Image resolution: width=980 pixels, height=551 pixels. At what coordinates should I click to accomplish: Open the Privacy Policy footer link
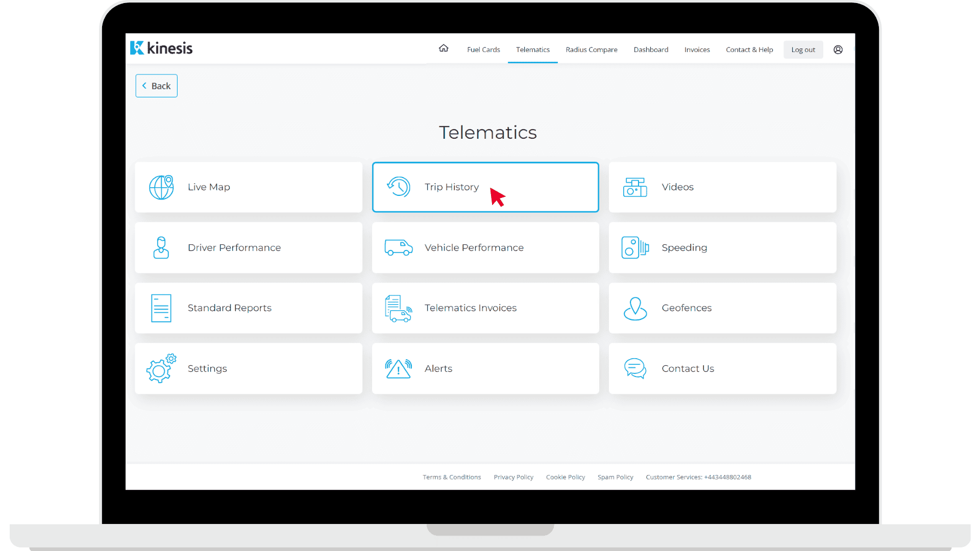point(513,477)
